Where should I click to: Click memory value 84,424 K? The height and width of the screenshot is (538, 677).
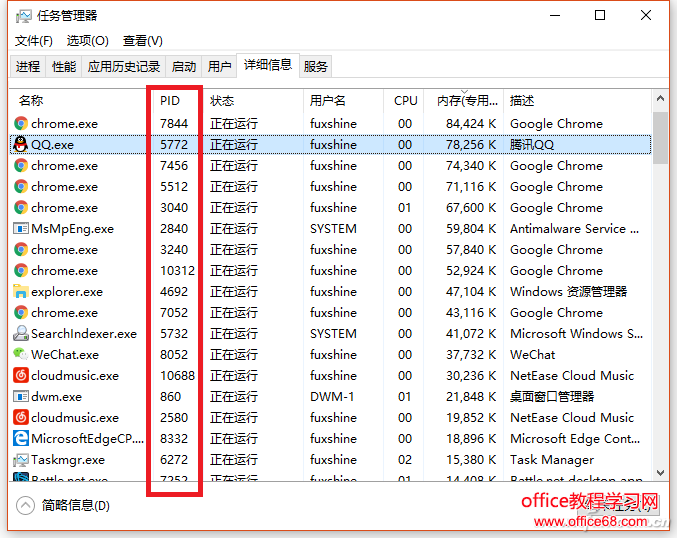(471, 123)
